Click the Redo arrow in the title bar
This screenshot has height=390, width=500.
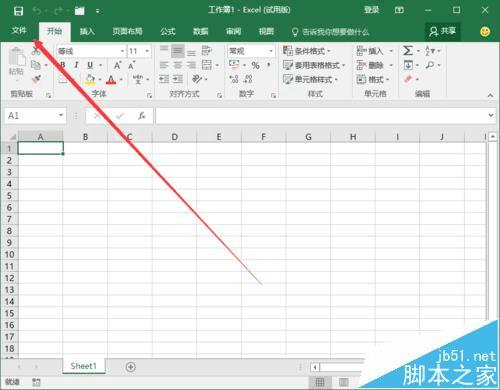58,11
